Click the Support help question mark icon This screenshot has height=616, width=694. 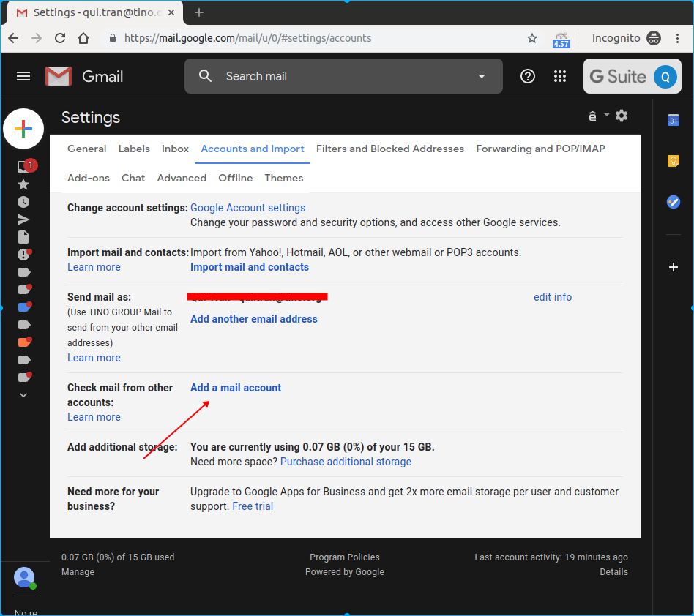tap(528, 77)
